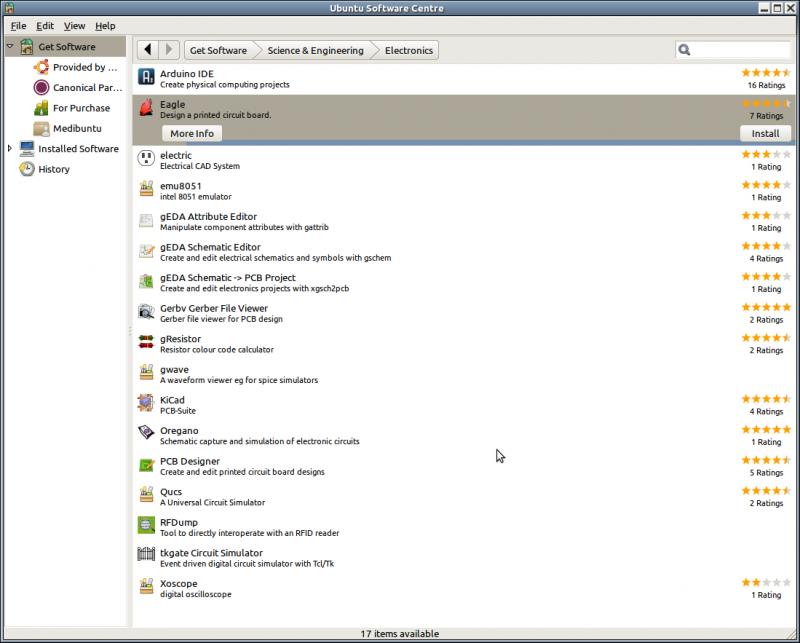
Task: Click the Ubuntu logo beside Provided by
Action: (x=41, y=67)
